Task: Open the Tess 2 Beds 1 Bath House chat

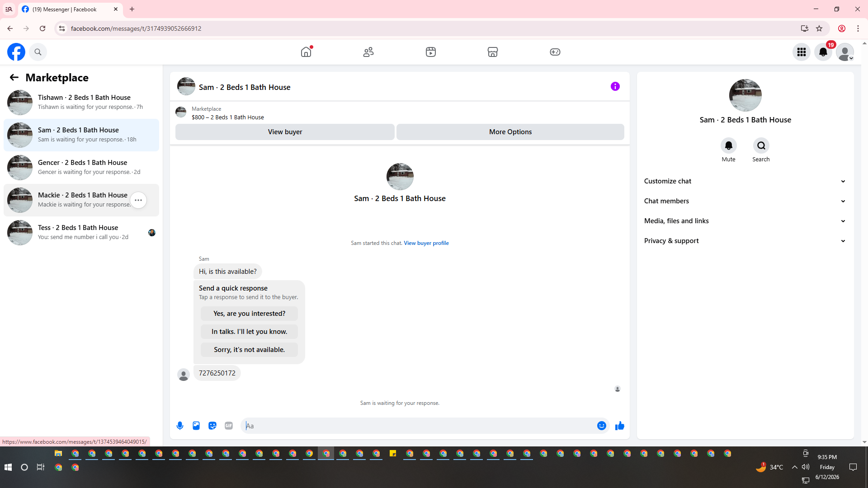Action: (81, 232)
